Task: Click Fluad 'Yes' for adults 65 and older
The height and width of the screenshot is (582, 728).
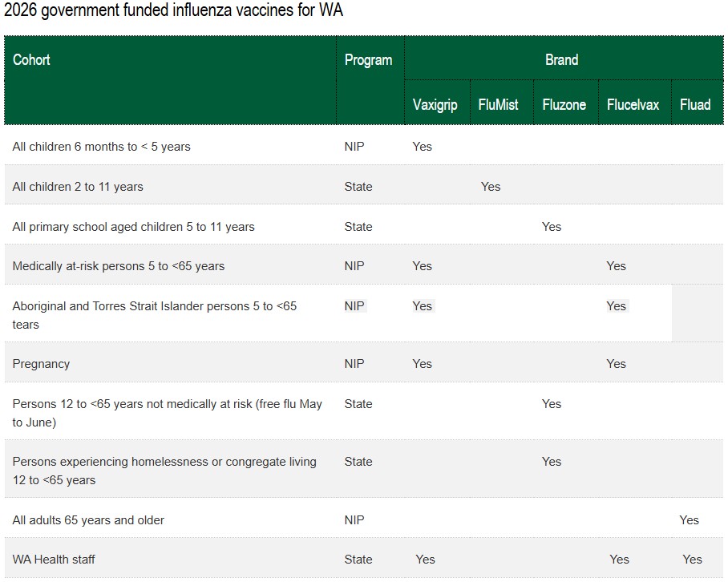Action: pyautogui.click(x=689, y=520)
